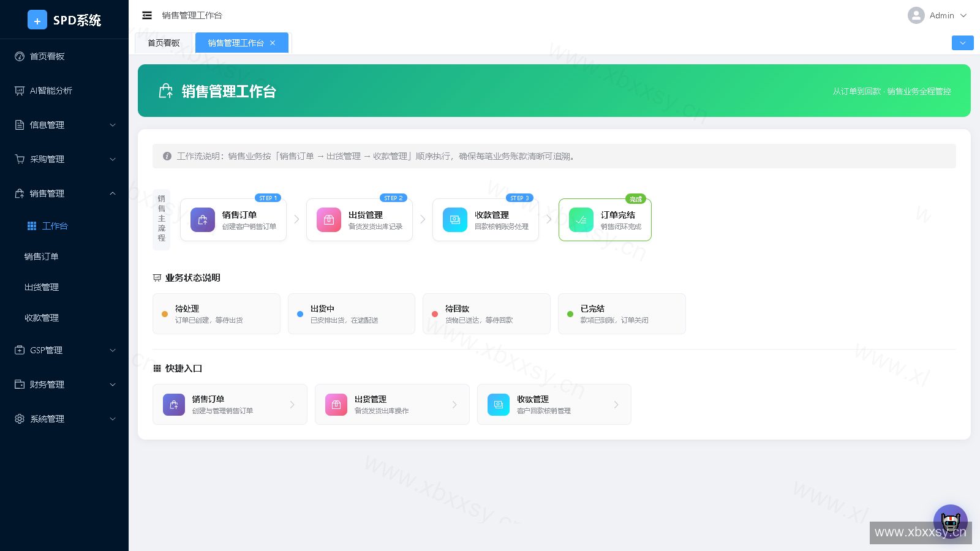
Task: Click the 已完结 status card
Action: (x=622, y=313)
